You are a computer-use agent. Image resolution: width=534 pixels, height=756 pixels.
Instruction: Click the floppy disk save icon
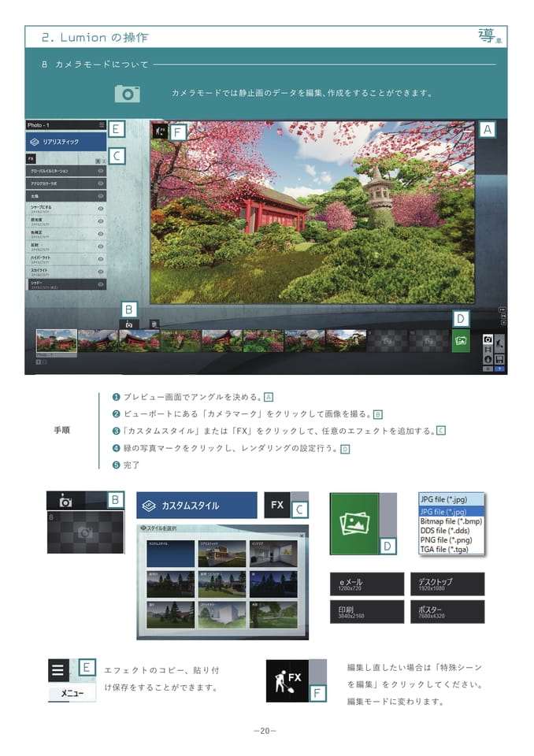pos(499,360)
